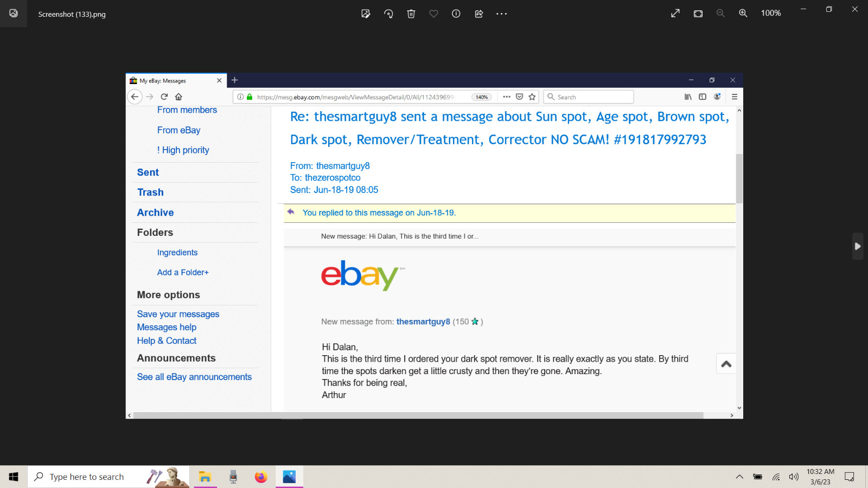Click the padlock site security icon

tap(250, 97)
